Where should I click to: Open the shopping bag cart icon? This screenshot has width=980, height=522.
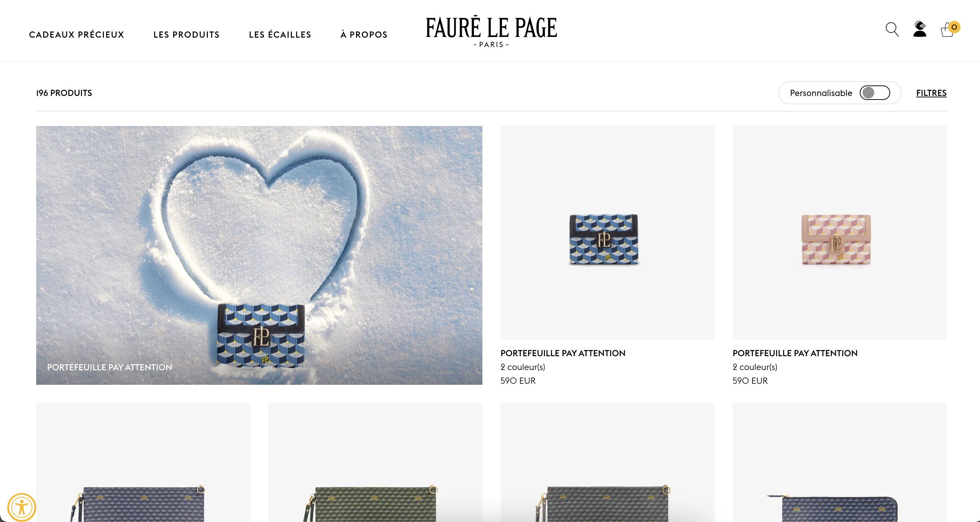947,30
